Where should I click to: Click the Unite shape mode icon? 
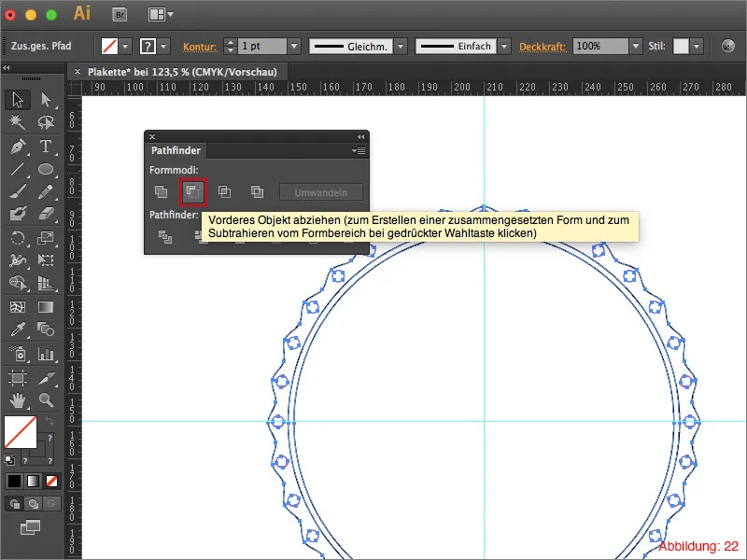point(161,192)
